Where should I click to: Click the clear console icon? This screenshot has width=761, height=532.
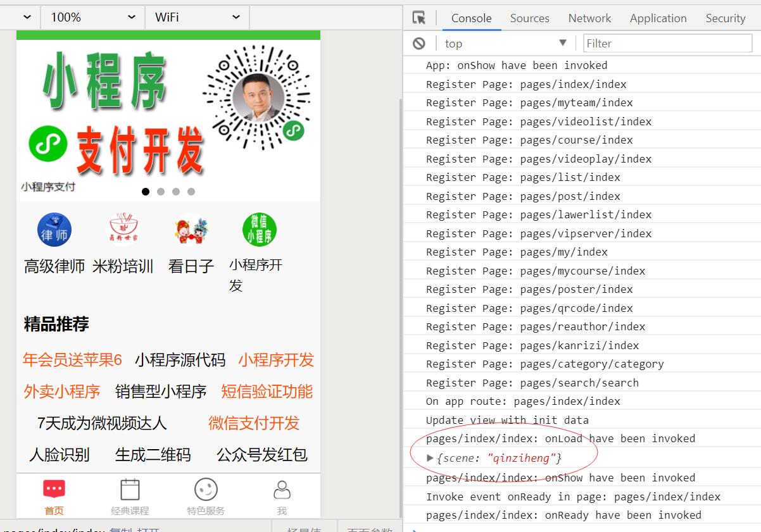point(419,43)
